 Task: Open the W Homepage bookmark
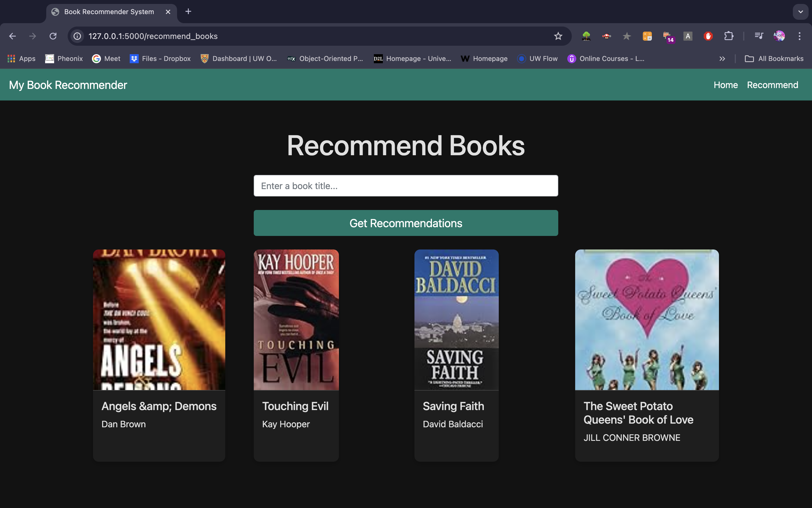tap(484, 59)
